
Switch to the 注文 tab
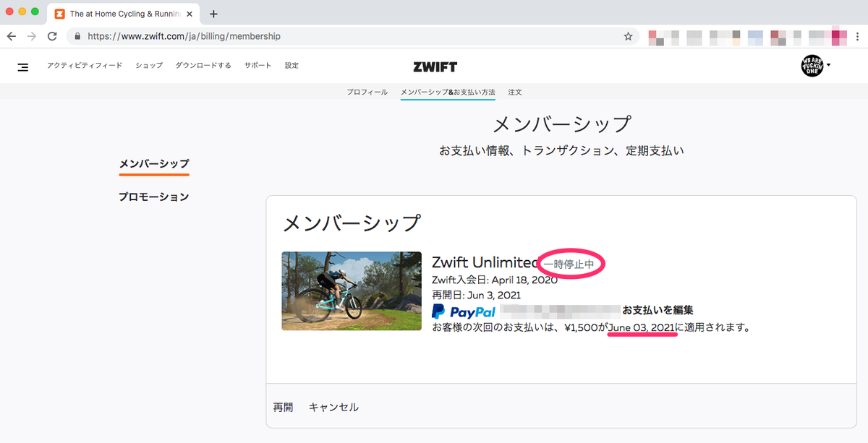(515, 93)
